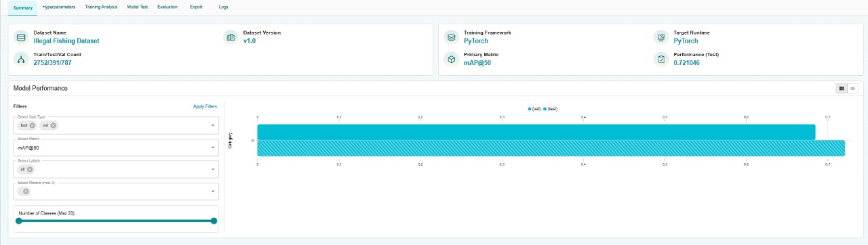The image size is (868, 245).
Task: Remove the 'val' split type chip
Action: pos(53,125)
